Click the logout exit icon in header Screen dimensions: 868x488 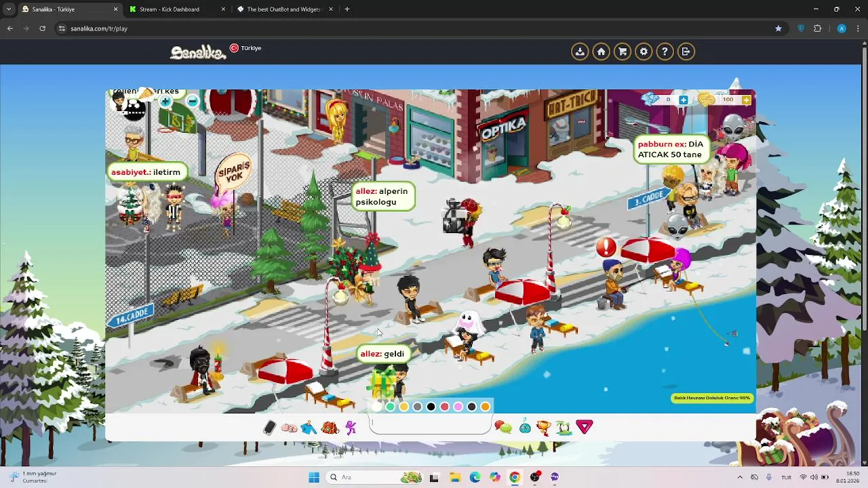[x=686, y=52]
